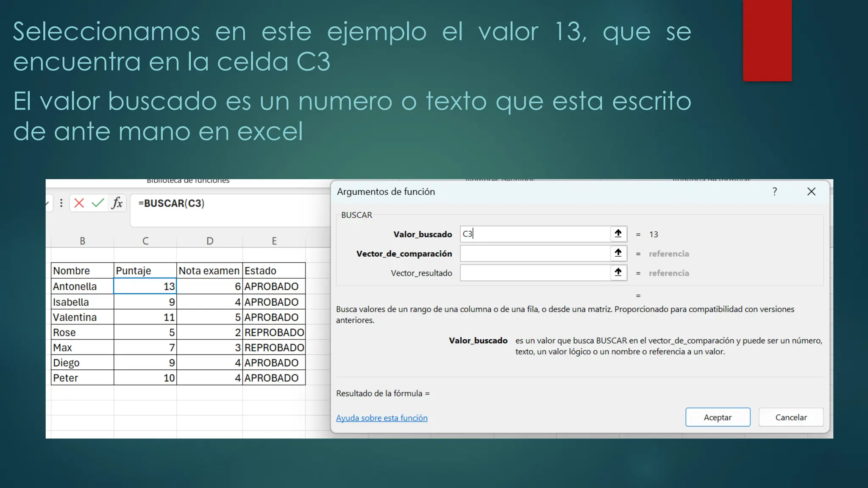Select the cell with Peter
This screenshot has height=488, width=868.
tap(83, 378)
